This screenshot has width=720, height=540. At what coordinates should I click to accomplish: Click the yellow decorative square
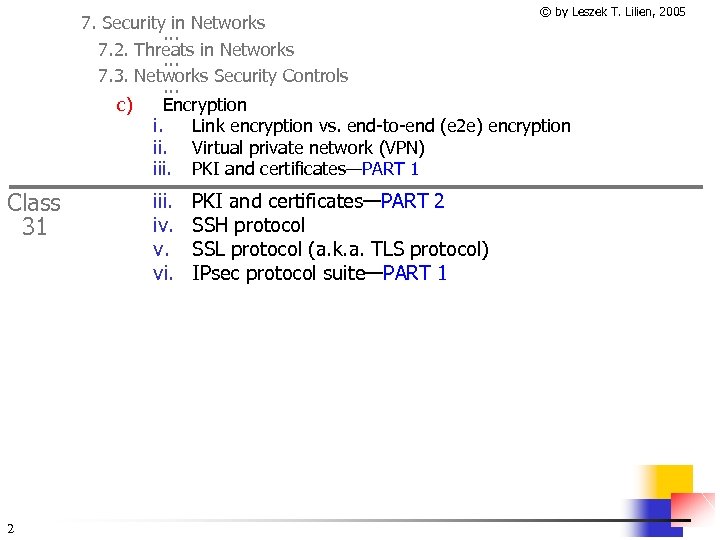pyautogui.click(x=668, y=482)
